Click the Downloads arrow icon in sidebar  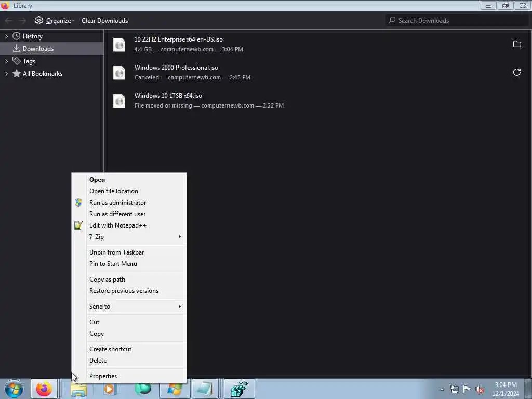[16, 48]
